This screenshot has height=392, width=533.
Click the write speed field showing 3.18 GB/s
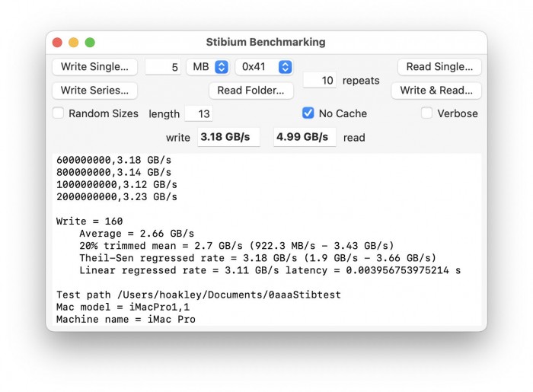point(228,137)
